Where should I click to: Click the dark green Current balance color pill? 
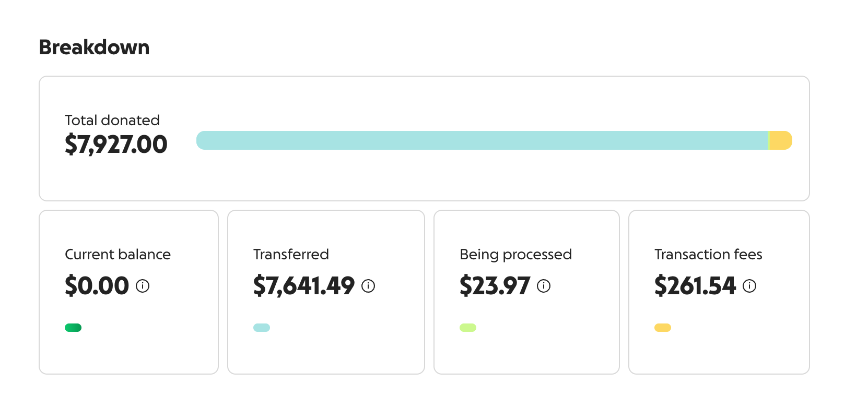(x=73, y=328)
